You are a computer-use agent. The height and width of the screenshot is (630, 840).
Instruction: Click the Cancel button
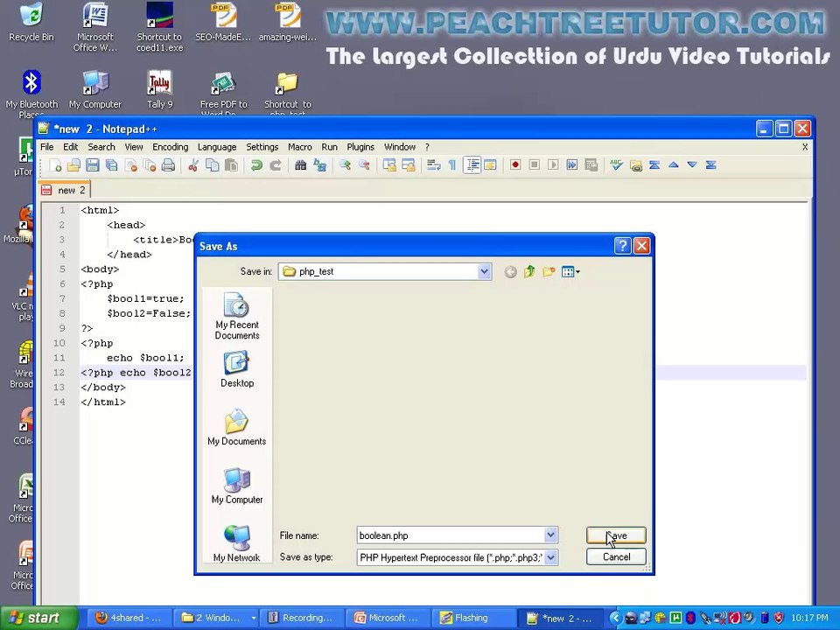tap(616, 556)
